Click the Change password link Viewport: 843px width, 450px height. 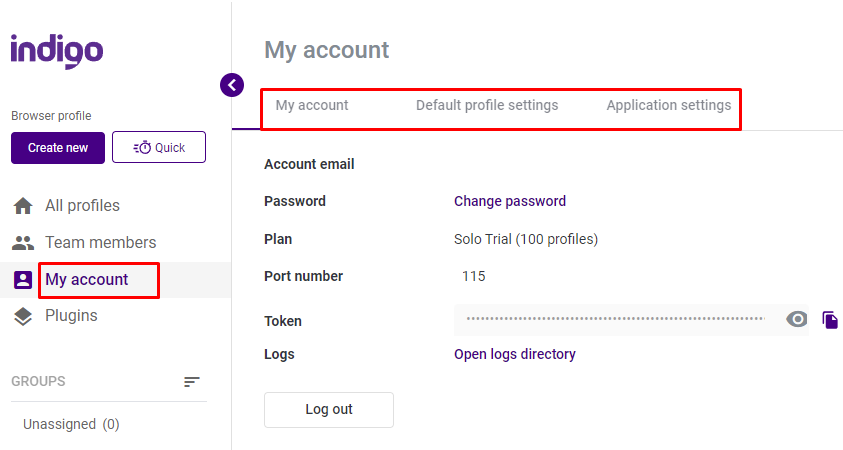[x=510, y=201]
